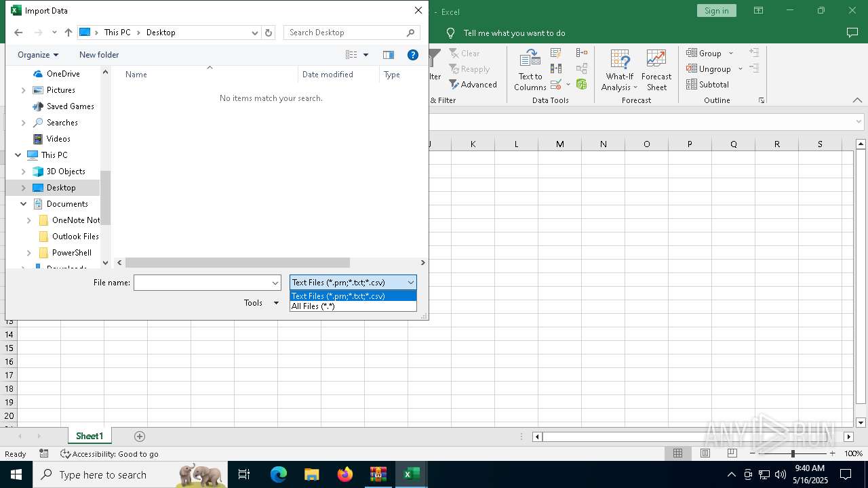Switch to Page Layout view
Image resolution: width=868 pixels, height=488 pixels.
click(705, 453)
